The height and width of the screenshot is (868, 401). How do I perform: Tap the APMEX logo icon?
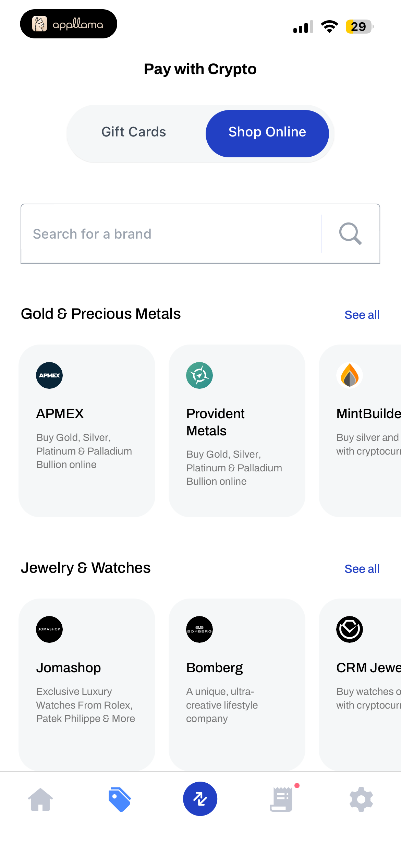click(x=49, y=375)
